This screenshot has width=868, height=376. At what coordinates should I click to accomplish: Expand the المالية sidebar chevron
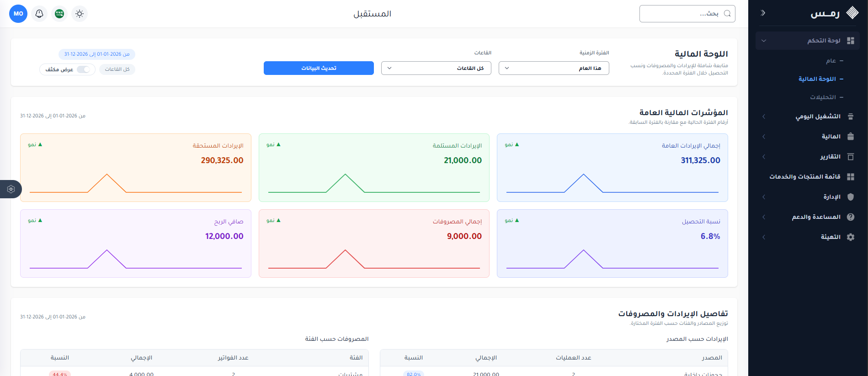coord(764,137)
